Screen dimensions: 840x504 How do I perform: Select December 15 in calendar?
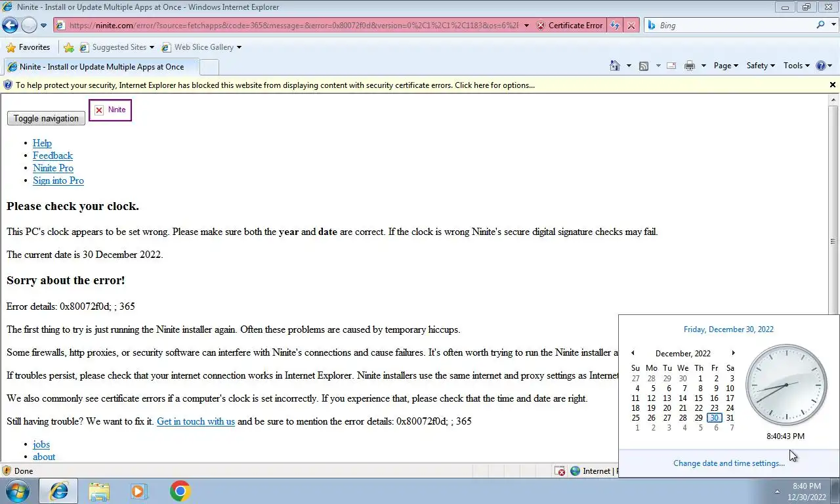[x=698, y=398]
